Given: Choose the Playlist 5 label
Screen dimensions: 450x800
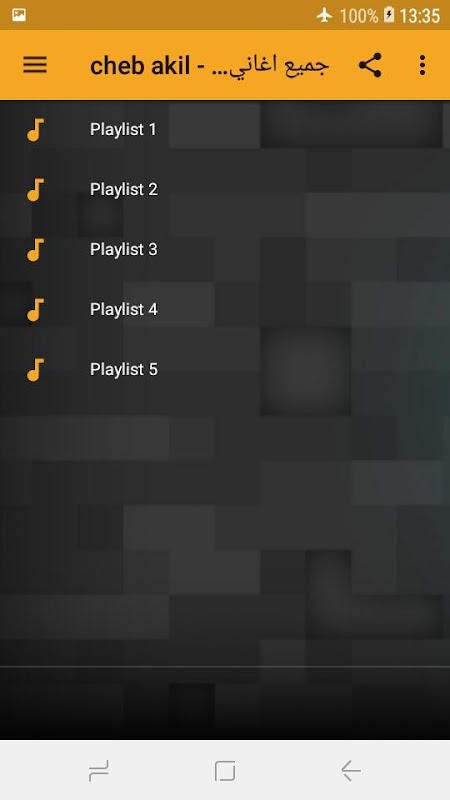Looking at the screenshot, I should click(123, 369).
